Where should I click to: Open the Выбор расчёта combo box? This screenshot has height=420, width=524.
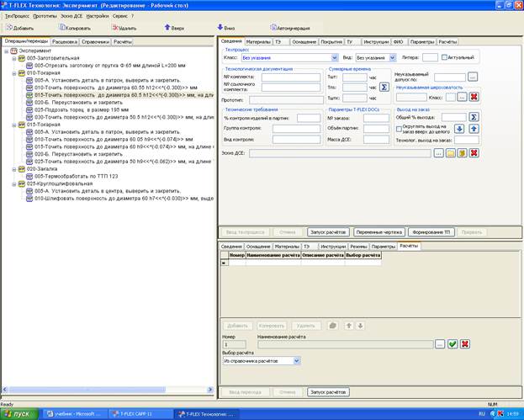[x=297, y=360]
